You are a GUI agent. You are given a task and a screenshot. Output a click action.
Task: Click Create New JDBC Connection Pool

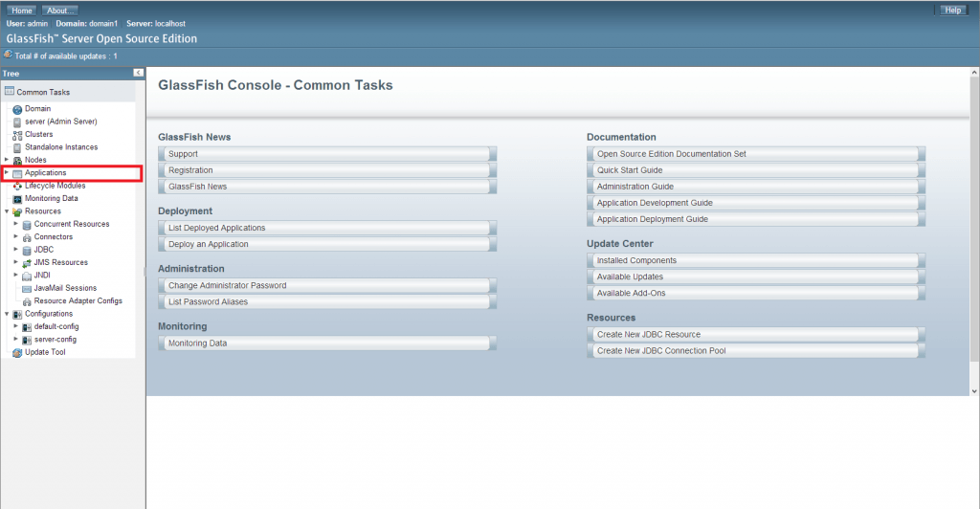(x=755, y=351)
